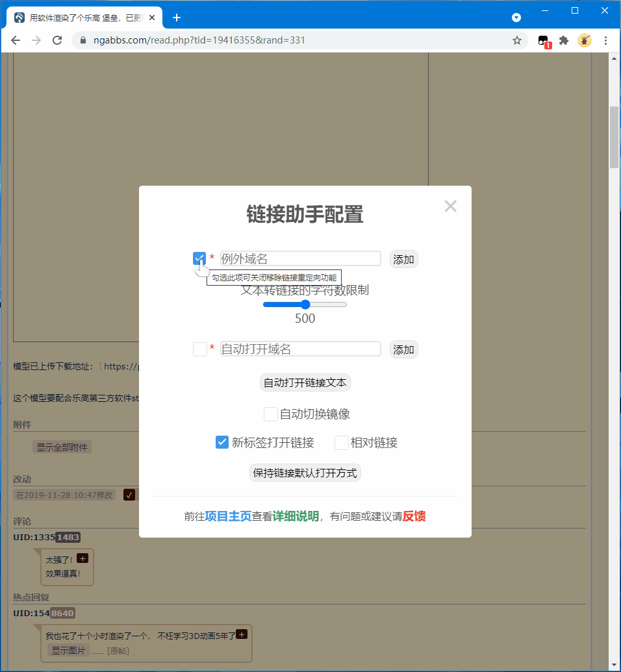Viewport: 621px width, 672px height.
Task: Click the extension icon with red 1 badge
Action: pyautogui.click(x=544, y=40)
